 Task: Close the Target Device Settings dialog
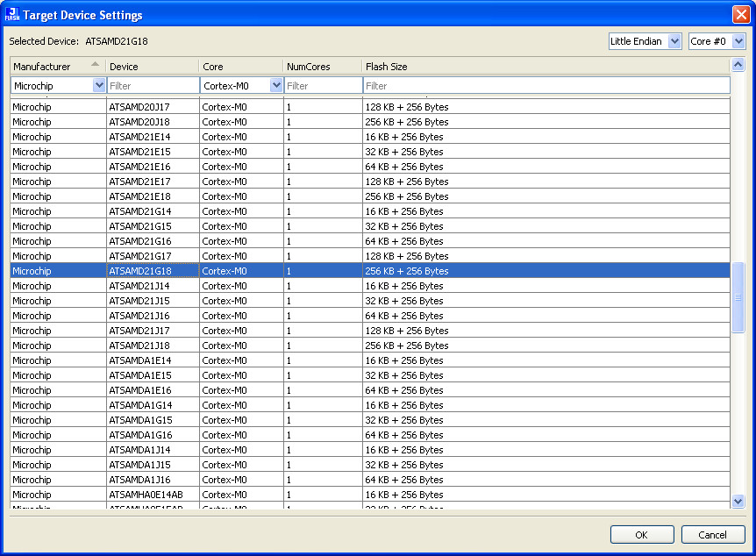[740, 14]
